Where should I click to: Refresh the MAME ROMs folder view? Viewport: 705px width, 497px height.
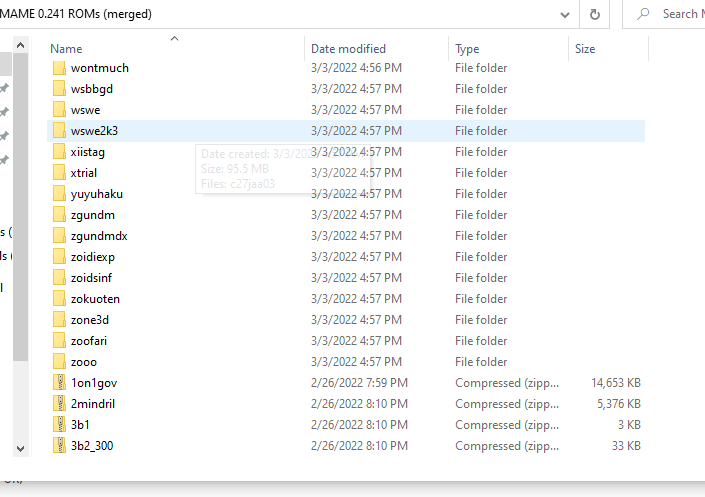coord(594,14)
